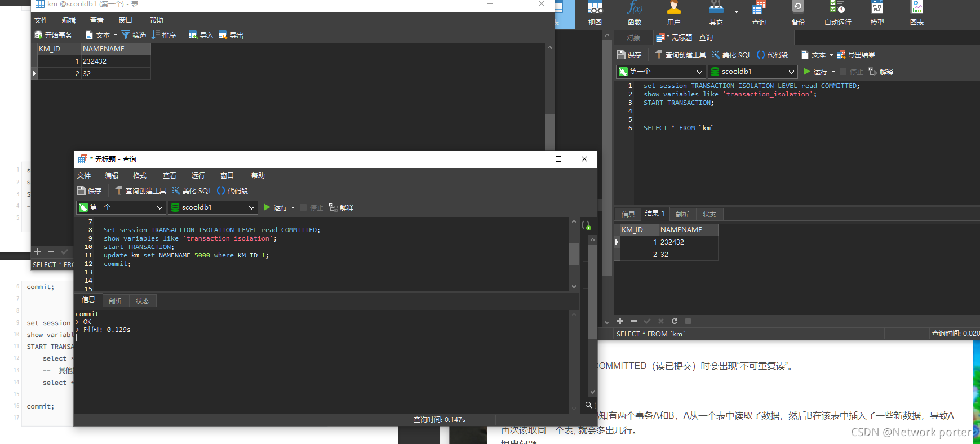Open 图表 (Charts) in main toolbar
Screen dimensions: 980x444
(x=917, y=14)
